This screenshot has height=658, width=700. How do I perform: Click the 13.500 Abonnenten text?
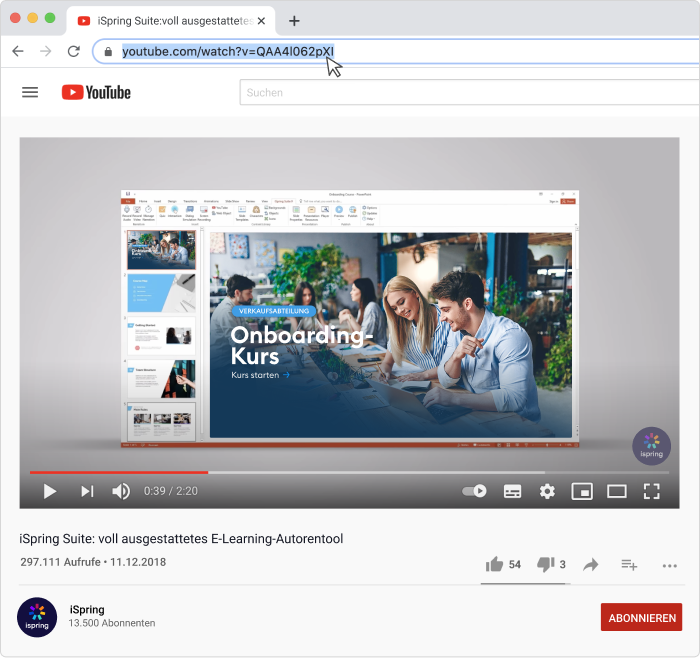112,623
